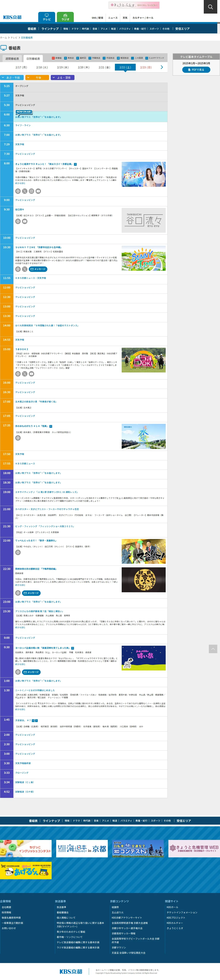
Task: Open YouTube icon for うまDOKI
Action: (x=31, y=374)
